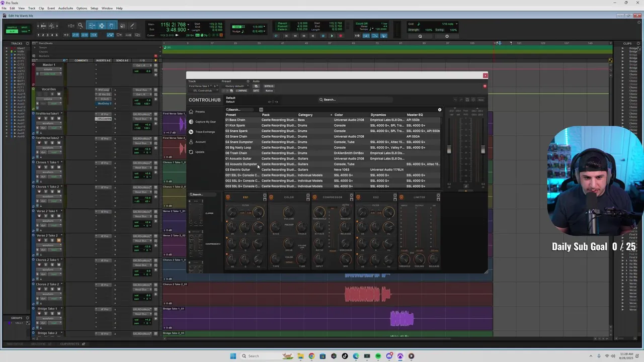Open the Tracks list popup menu

tap(28, 43)
